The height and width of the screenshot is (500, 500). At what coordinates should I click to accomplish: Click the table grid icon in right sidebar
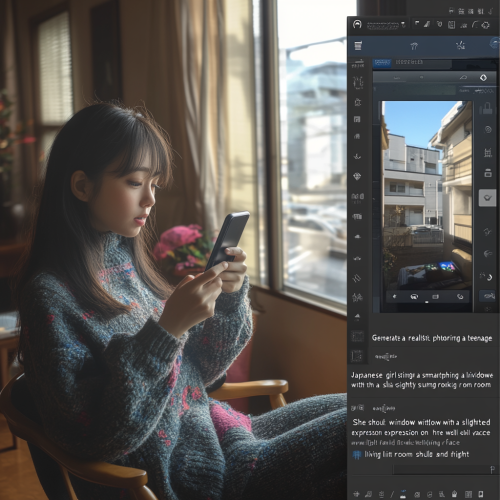click(488, 153)
